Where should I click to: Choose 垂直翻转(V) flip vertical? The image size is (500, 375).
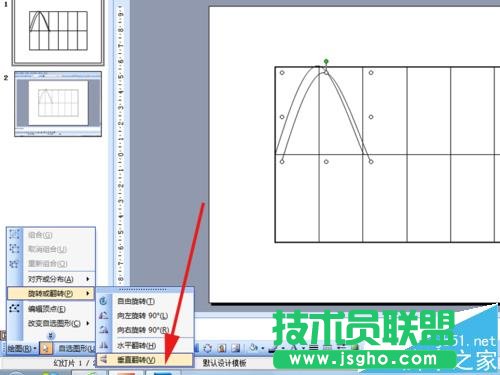pyautogui.click(x=145, y=360)
